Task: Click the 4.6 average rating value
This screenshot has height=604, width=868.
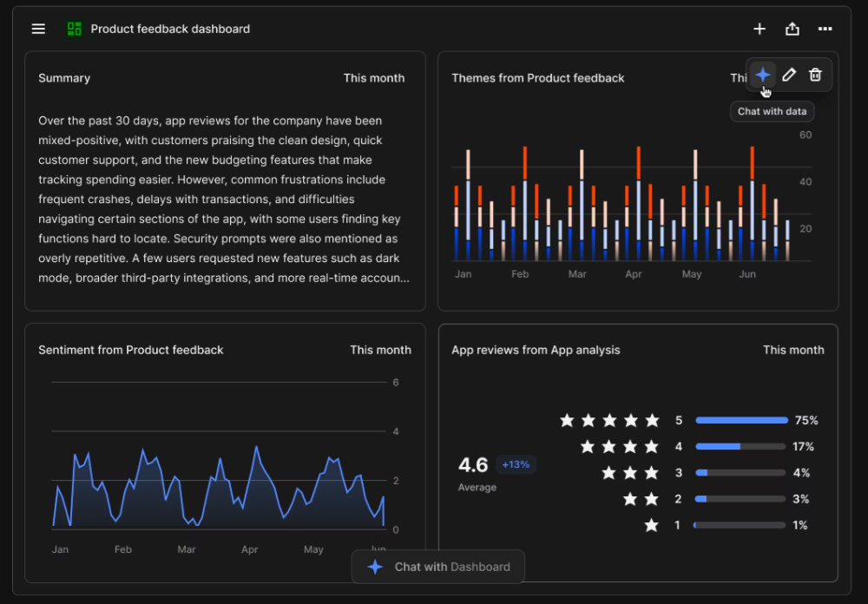Action: pos(474,465)
